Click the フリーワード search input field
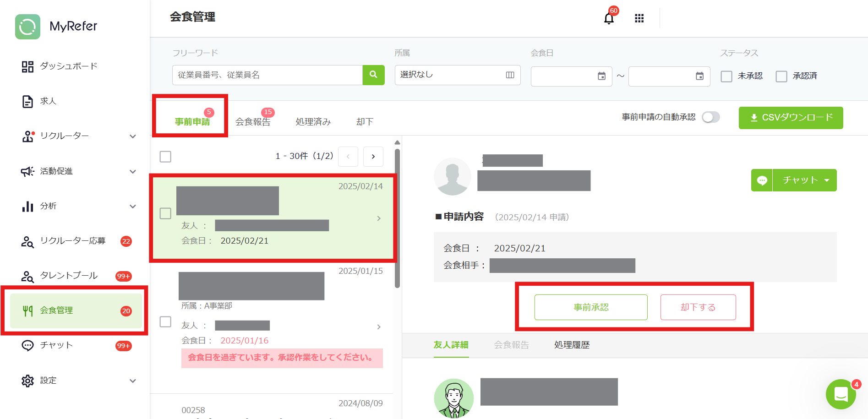This screenshot has width=868, height=419. [x=267, y=75]
